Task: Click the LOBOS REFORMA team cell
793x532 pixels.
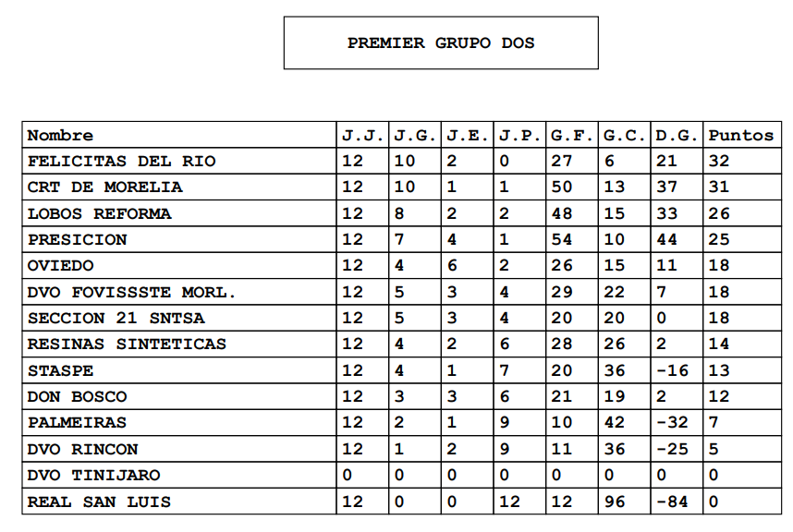Action: (x=99, y=213)
